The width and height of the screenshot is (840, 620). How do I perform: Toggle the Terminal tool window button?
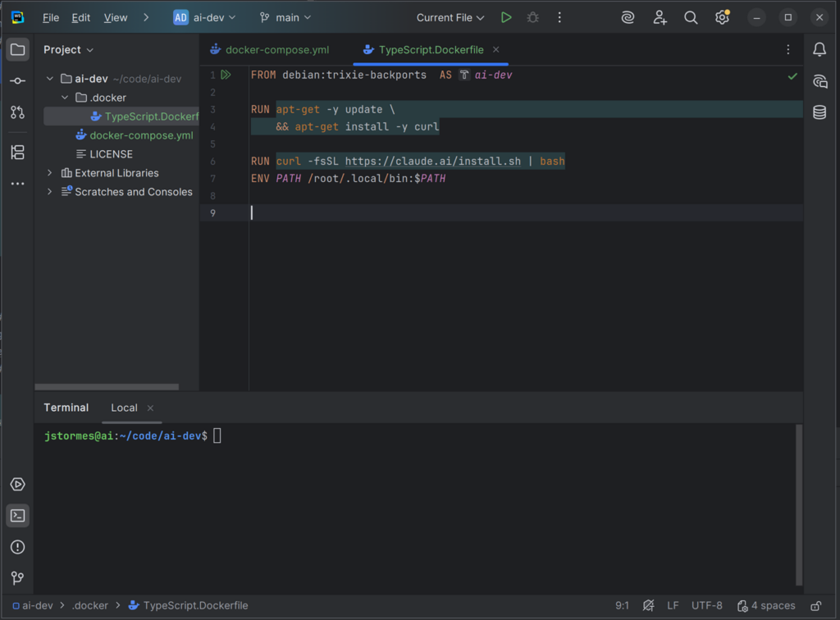(17, 516)
